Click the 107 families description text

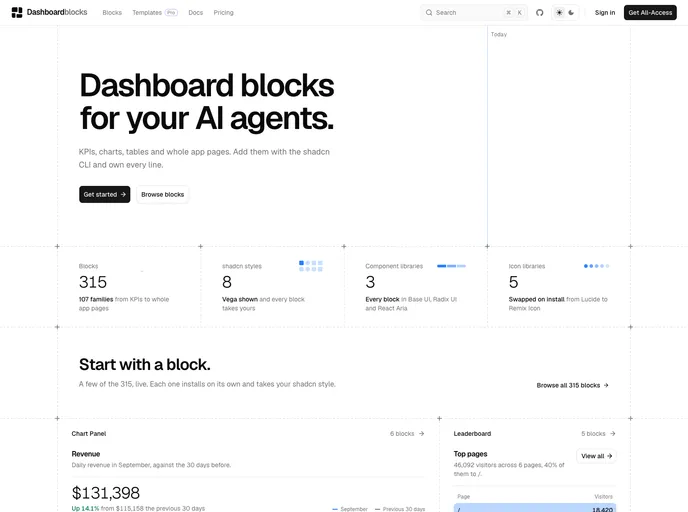(x=124, y=304)
